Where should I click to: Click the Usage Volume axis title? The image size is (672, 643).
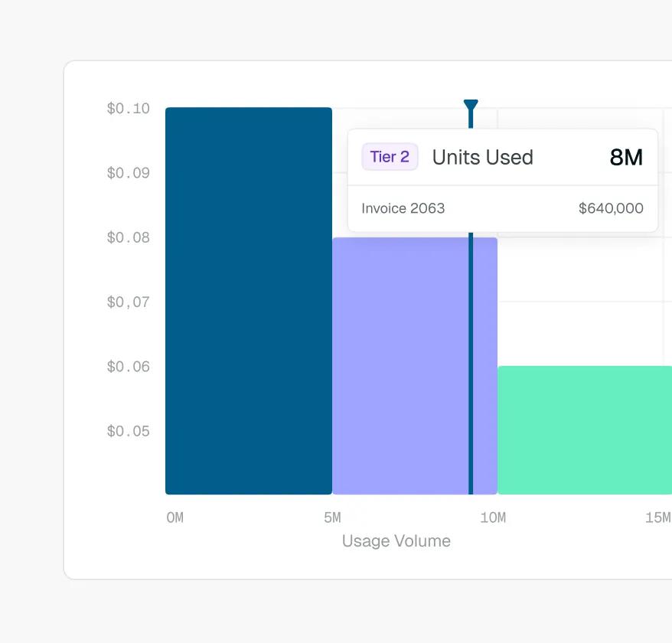(396, 541)
